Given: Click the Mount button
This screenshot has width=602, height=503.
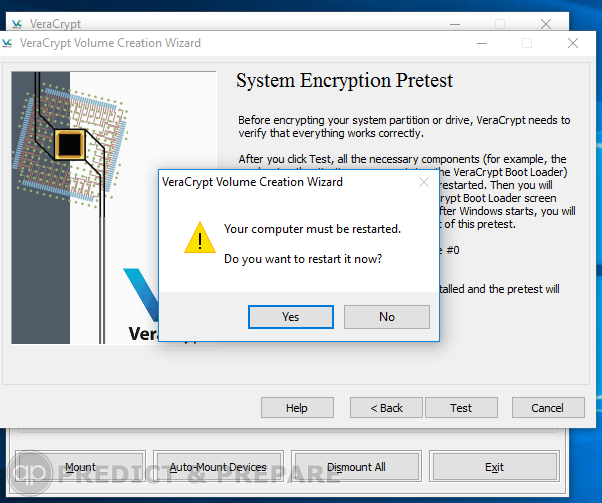Looking at the screenshot, I should [80, 467].
